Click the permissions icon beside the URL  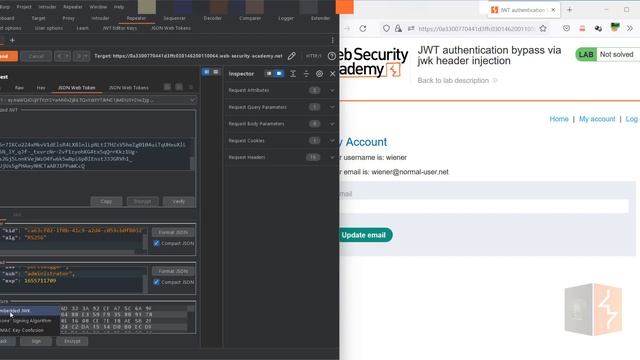click(411, 28)
